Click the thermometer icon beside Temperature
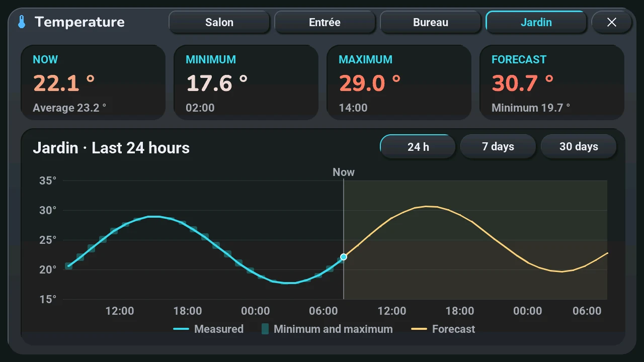Screen dimensions: 644x362 pos(22,22)
